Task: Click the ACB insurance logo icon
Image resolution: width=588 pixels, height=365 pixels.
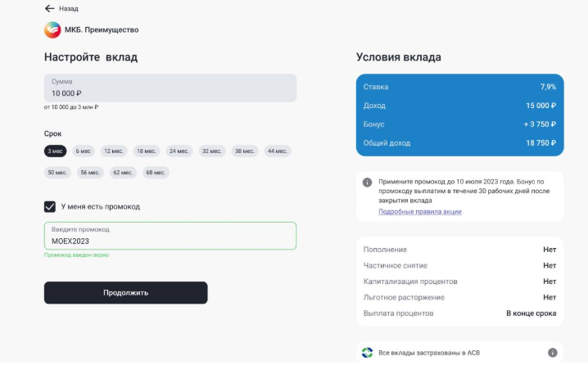Action: pos(367,353)
